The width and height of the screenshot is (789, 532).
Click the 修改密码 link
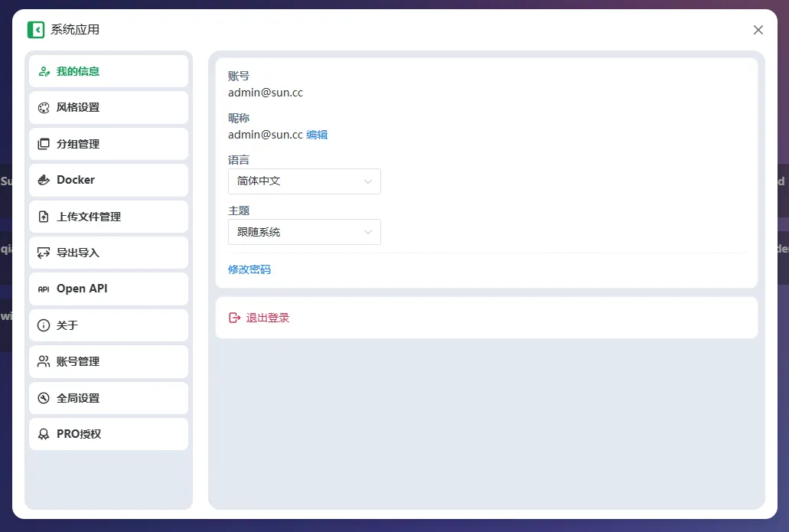249,269
